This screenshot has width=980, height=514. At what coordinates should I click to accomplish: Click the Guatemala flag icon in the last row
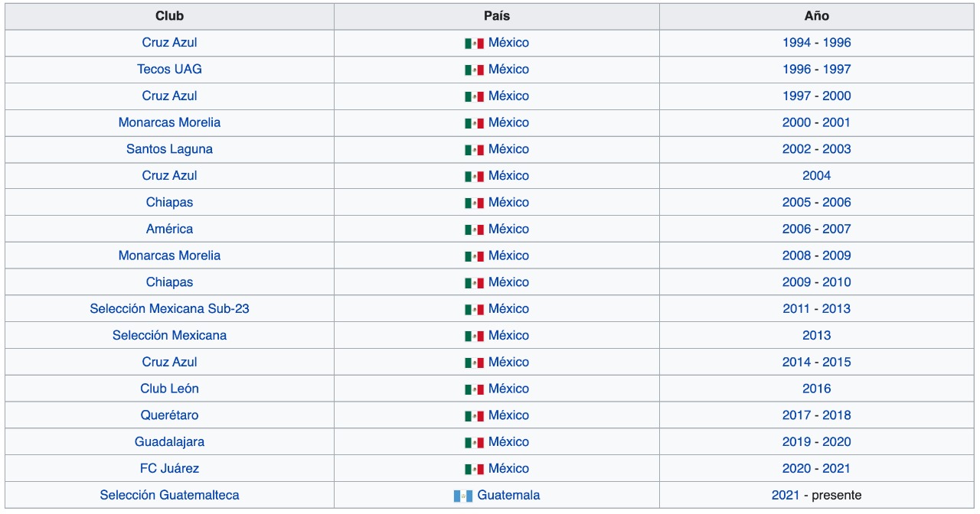coord(463,496)
